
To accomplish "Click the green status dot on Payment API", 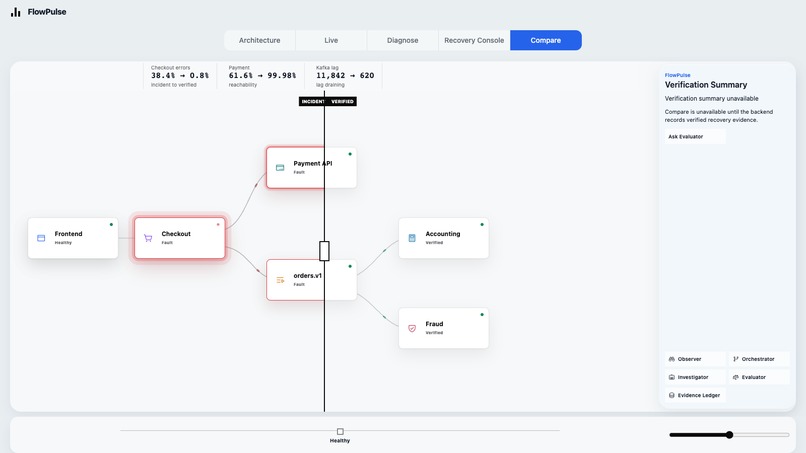I will (x=350, y=154).
